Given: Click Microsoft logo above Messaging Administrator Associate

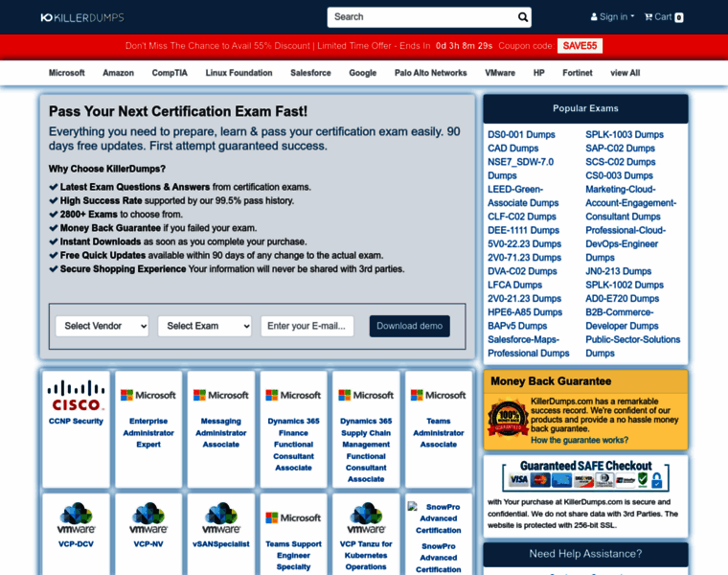Looking at the screenshot, I should click(x=221, y=395).
